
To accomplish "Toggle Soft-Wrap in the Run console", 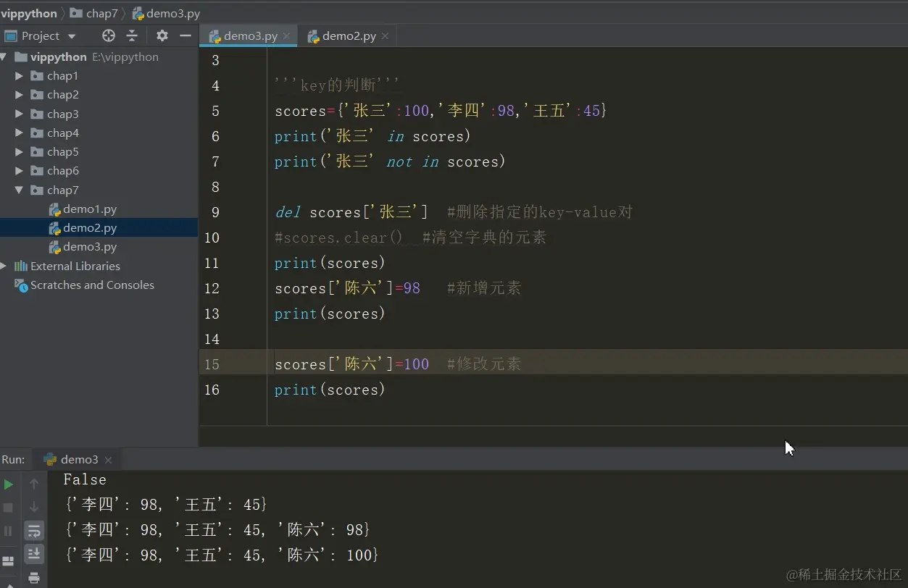I will click(34, 531).
